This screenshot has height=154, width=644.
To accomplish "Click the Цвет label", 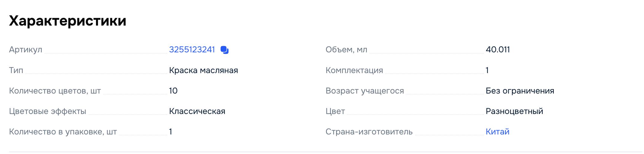I will click(x=335, y=111).
